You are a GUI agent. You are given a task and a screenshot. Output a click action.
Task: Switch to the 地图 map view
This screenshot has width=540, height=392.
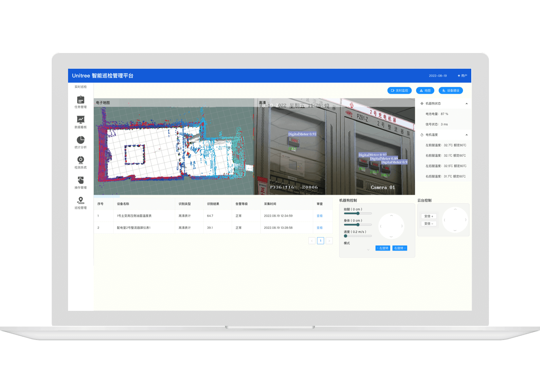(x=425, y=91)
